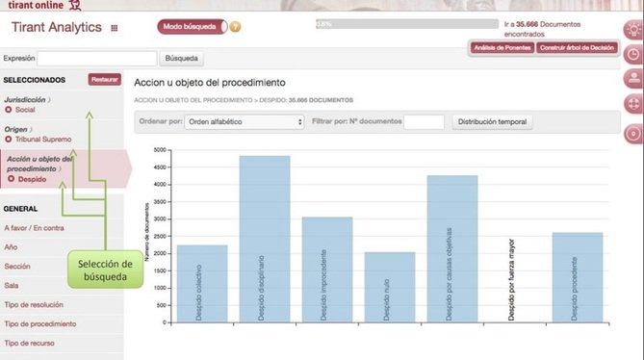Click the ACCION U OBJETO DEL PROCEDIMIENTO breadcrumb
Image resolution: width=644 pixels, height=360 pixels.
coord(193,100)
